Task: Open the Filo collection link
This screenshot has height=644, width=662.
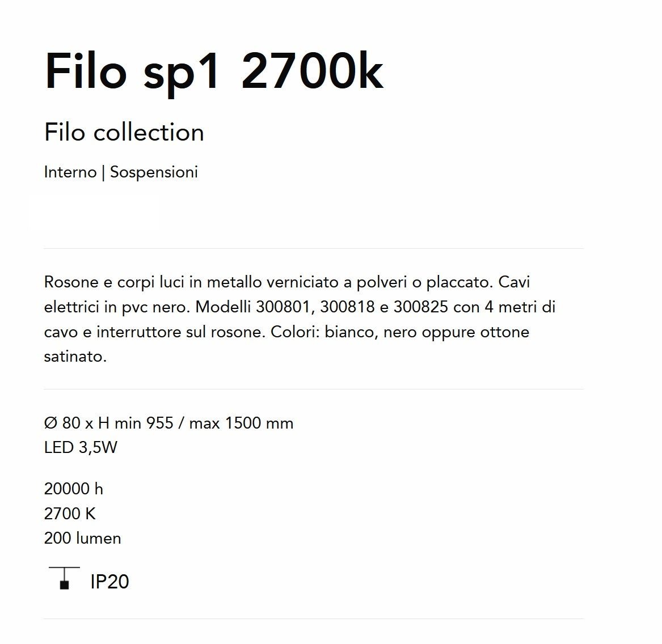Action: click(x=124, y=133)
